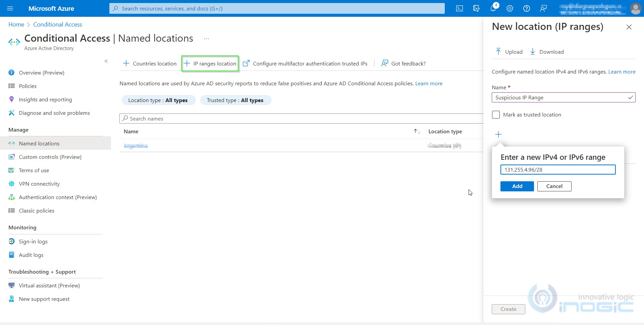Edit the IPv4 or IPv6 range field
Screen dimensions: 644x325
[x=558, y=170]
